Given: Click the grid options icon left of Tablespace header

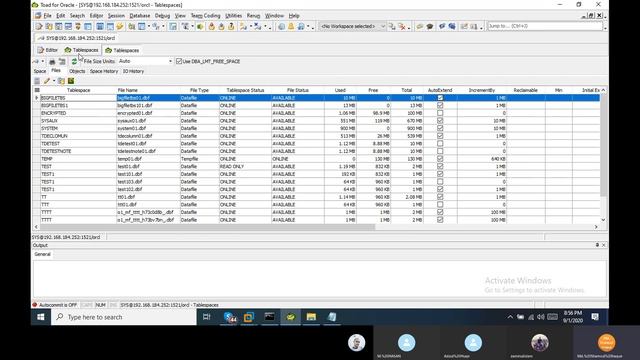Looking at the screenshot, I should coord(37,90).
